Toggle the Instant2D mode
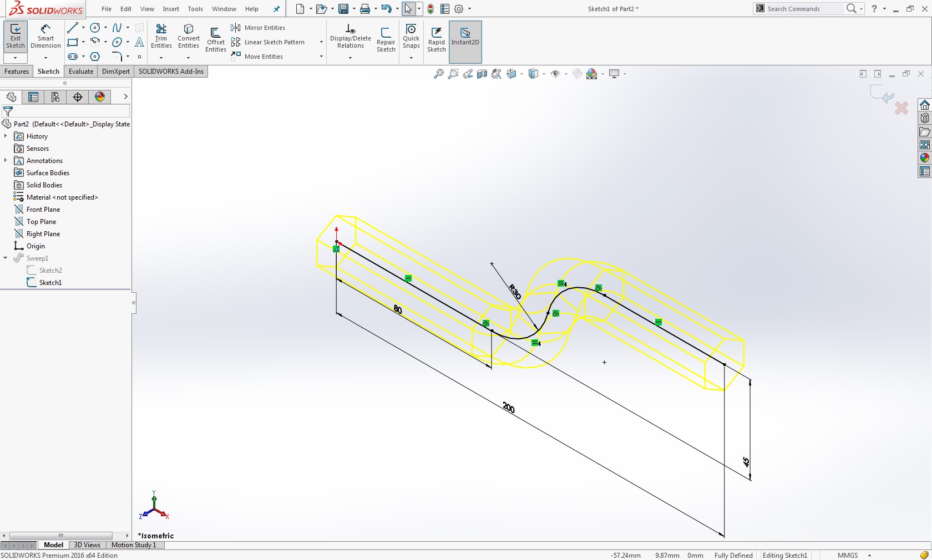932x560 pixels. click(465, 37)
